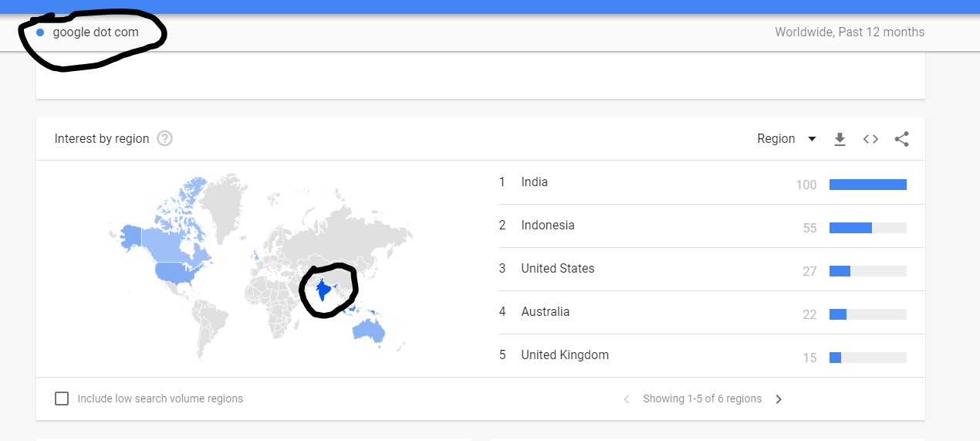Open United Kingdom region entry
This screenshot has width=980, height=441.
point(564,355)
